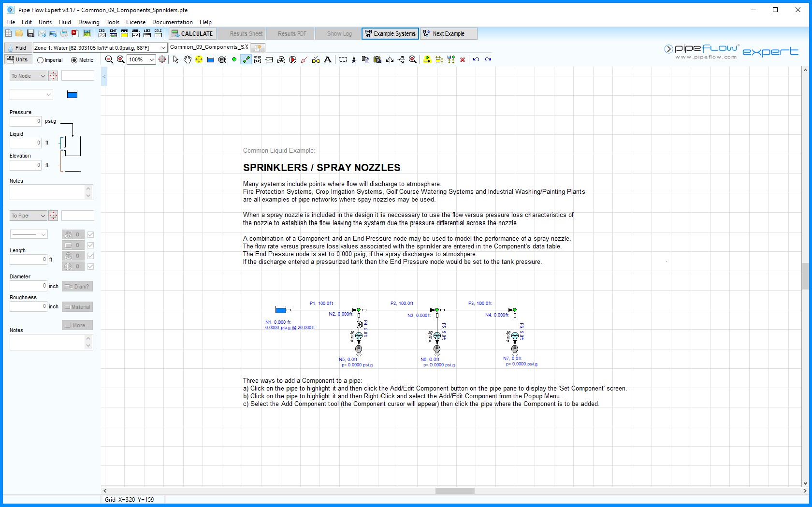This screenshot has width=812, height=507.
Task: Toggle the checkbox beside the control valve count button
Action: coord(90,256)
